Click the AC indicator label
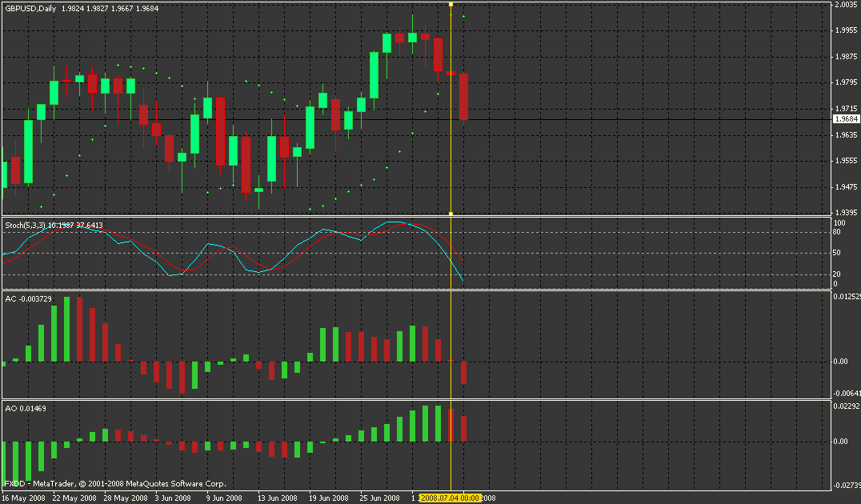The width and height of the screenshot is (861, 504). click(x=11, y=298)
